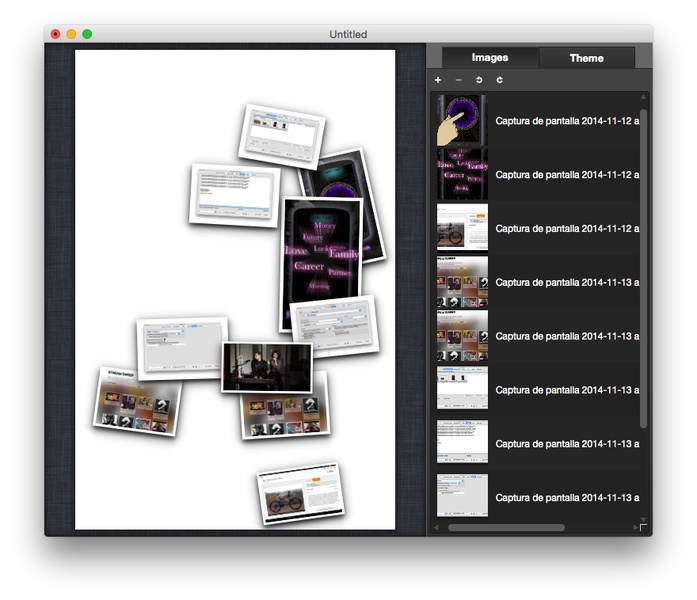Click the rotate counterclockwise icon

click(x=479, y=80)
